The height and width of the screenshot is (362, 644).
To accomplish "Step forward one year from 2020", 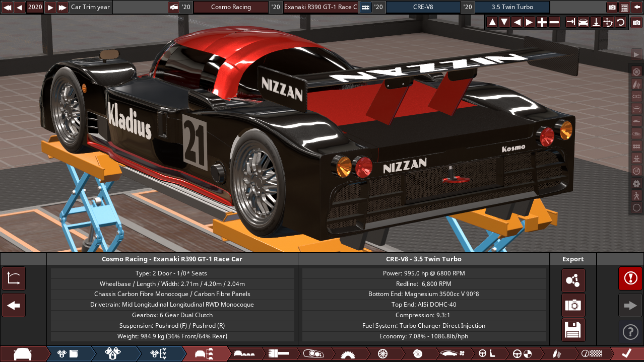I will (x=50, y=7).
